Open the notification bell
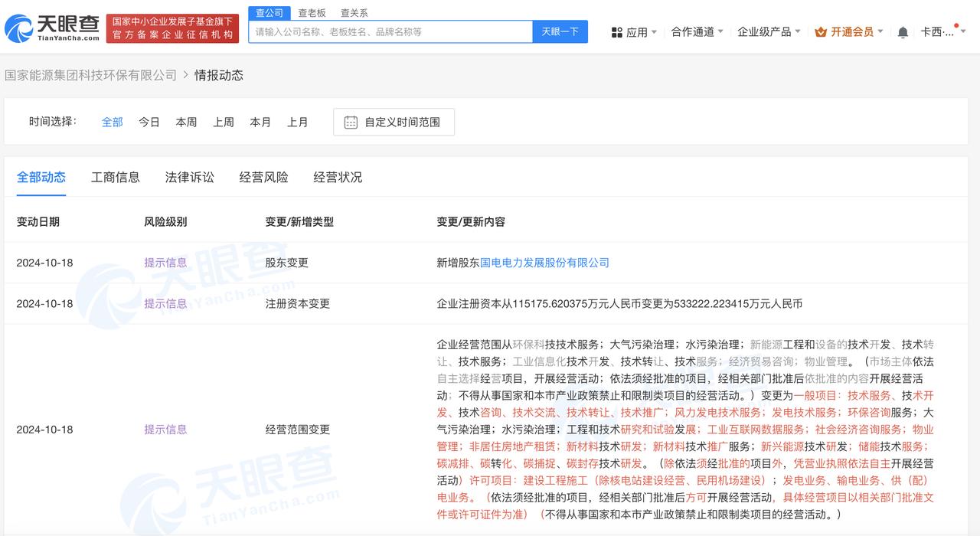This screenshot has width=980, height=536. pos(903,32)
